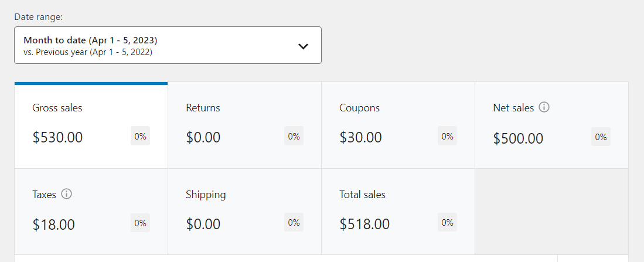Expand the date range chevron arrow

click(303, 46)
